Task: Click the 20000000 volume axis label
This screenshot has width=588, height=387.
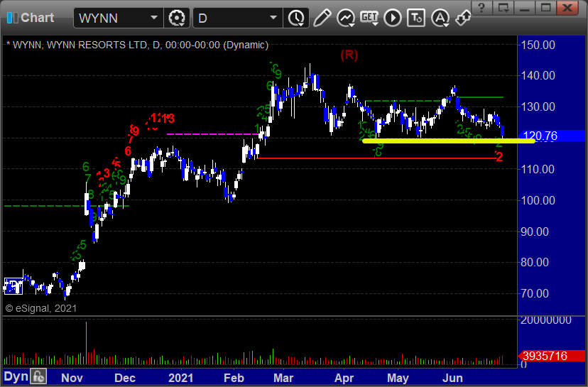Action: 546,320
